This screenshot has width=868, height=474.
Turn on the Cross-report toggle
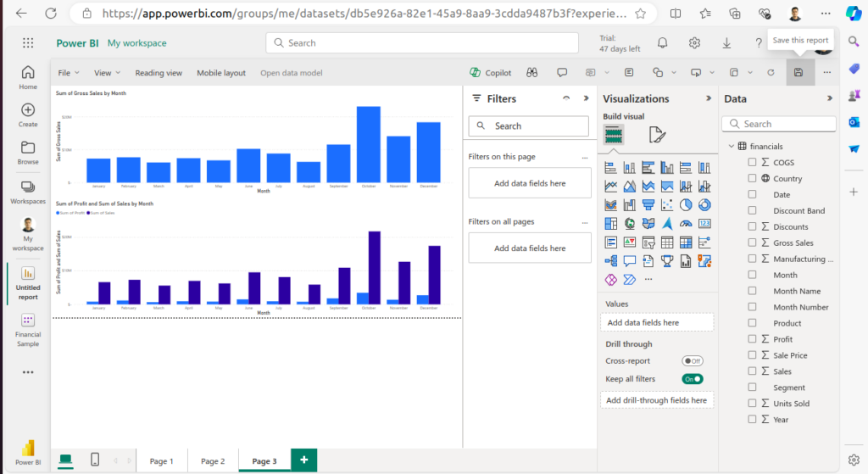(x=693, y=361)
